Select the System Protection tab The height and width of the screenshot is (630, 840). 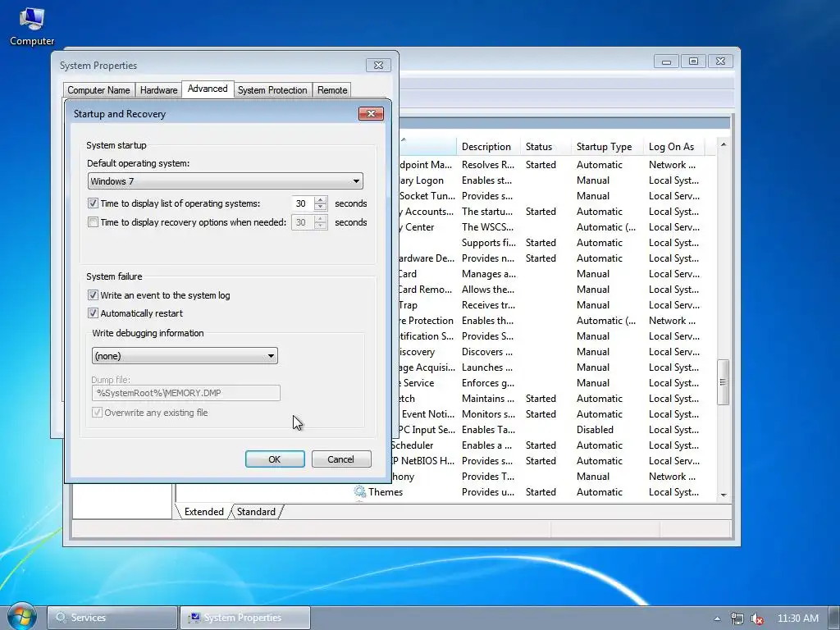[272, 90]
